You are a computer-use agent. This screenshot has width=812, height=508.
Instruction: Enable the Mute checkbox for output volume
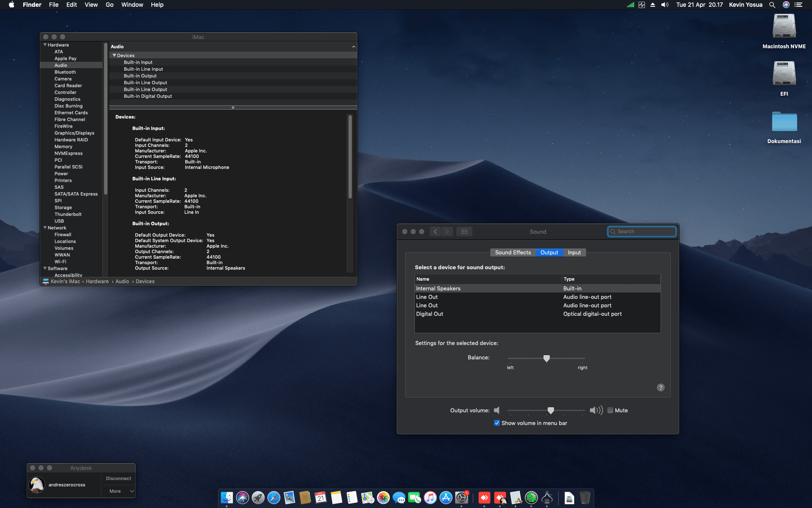610,410
